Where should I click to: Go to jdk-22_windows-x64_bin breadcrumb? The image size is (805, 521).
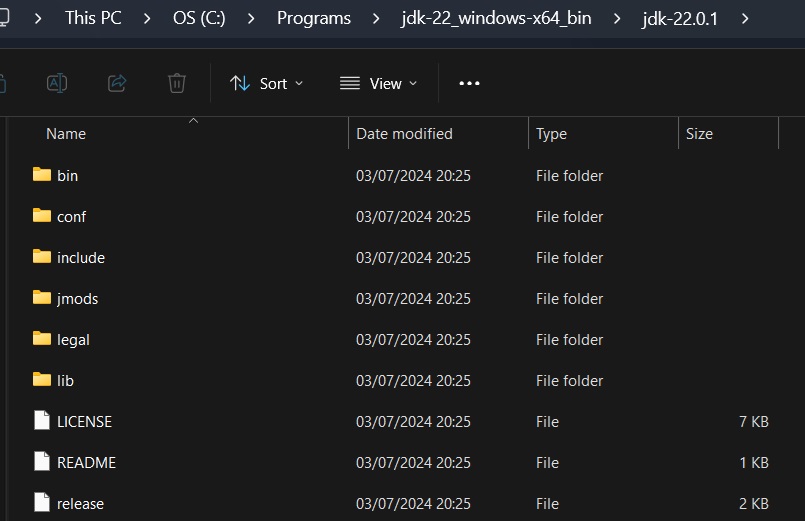tap(496, 18)
